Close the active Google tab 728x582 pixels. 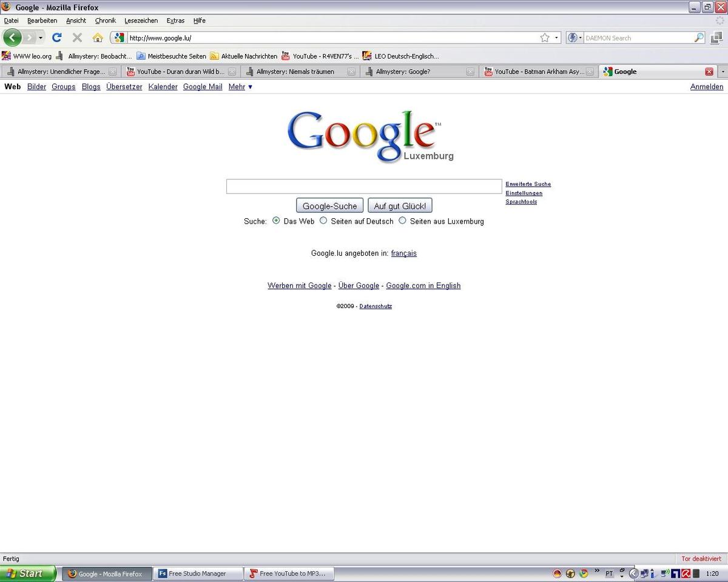click(x=709, y=72)
